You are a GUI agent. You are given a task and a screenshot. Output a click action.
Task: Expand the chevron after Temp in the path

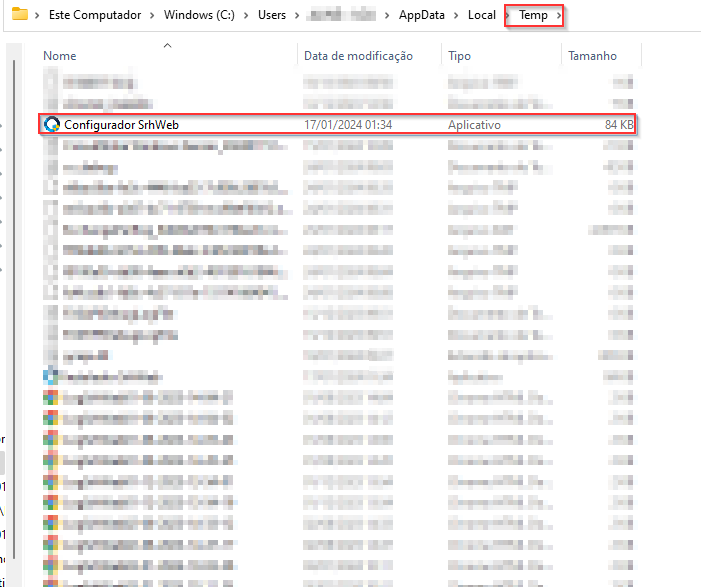(559, 15)
